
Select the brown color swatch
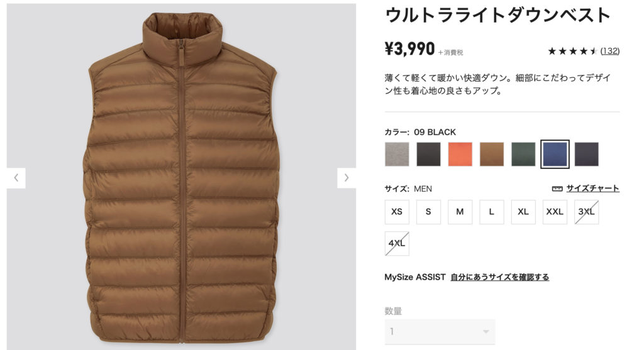(492, 155)
